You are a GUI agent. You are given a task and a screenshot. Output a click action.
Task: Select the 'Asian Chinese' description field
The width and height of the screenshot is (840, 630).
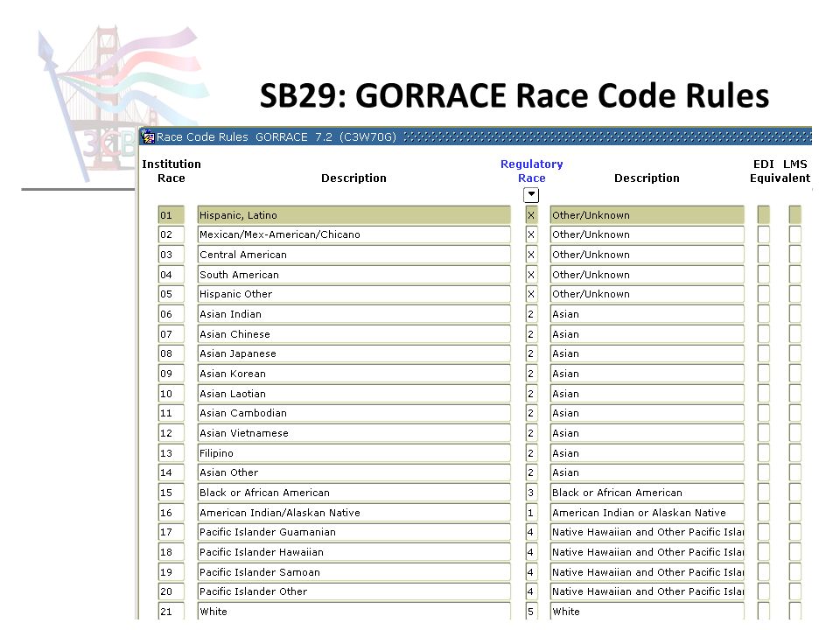coord(354,333)
